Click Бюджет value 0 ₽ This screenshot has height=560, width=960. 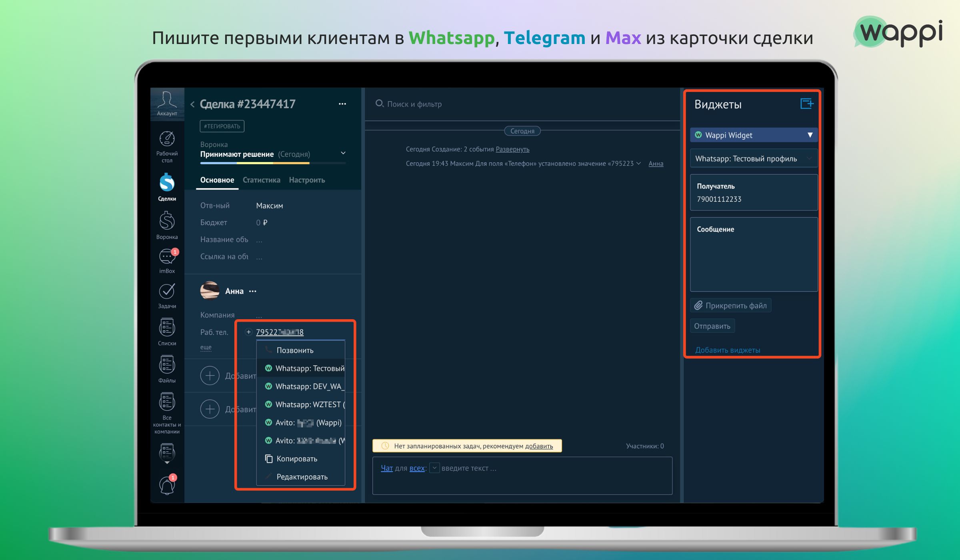[262, 222]
